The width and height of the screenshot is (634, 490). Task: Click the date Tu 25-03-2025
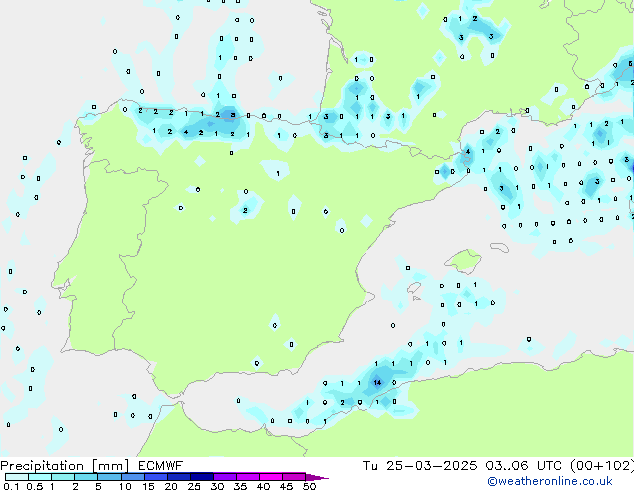[x=420, y=466]
